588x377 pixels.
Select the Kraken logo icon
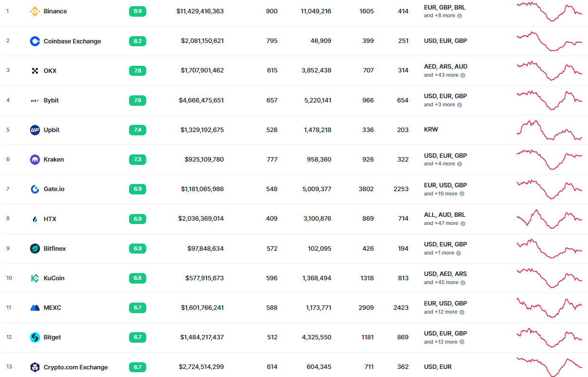[x=35, y=159]
